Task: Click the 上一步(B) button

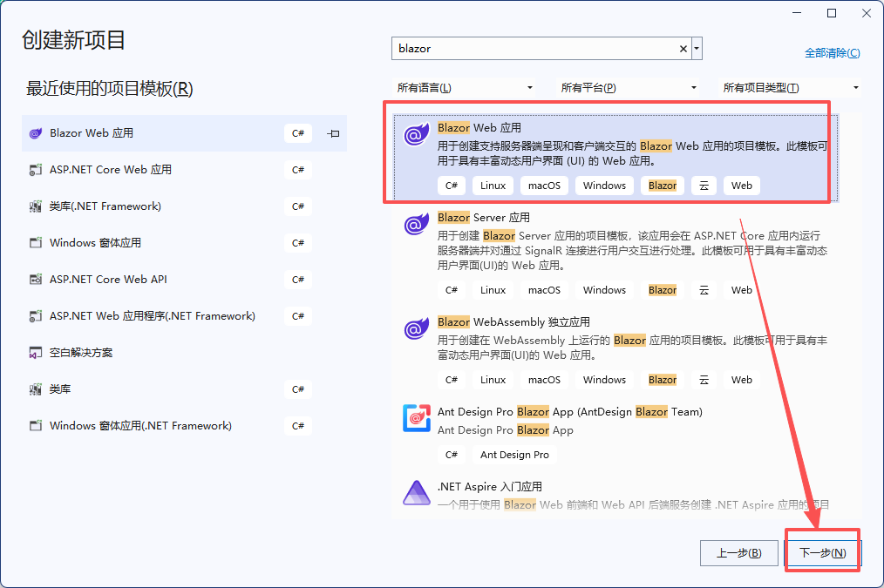Action: [739, 553]
